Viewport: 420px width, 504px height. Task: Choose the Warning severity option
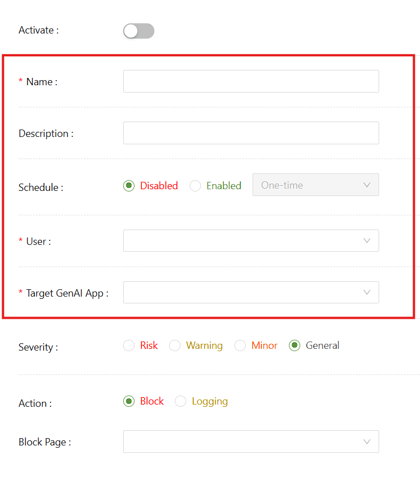pyautogui.click(x=175, y=345)
